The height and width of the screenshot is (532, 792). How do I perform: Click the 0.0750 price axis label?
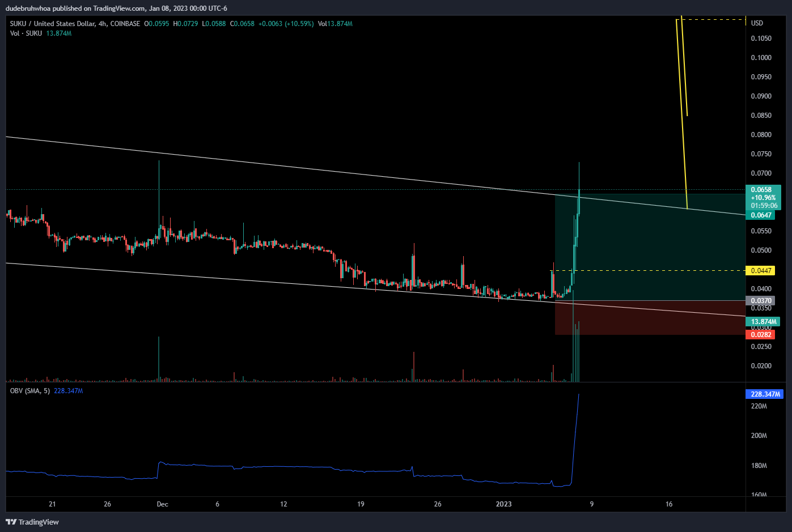click(x=761, y=154)
